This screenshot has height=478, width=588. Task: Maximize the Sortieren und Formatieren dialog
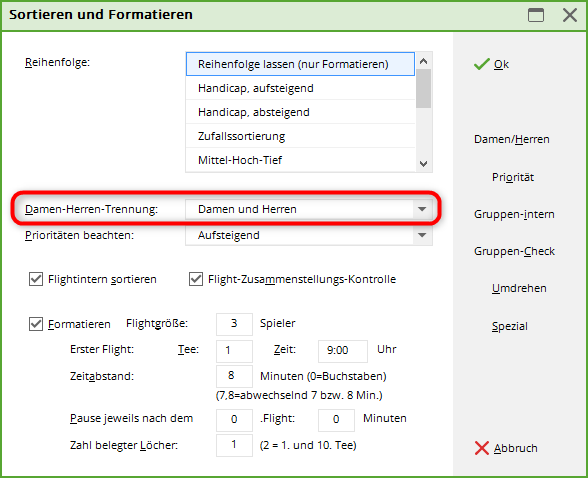pyautogui.click(x=536, y=15)
